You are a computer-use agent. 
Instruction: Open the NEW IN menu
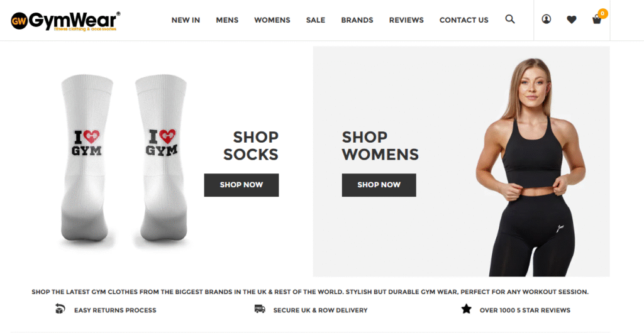186,20
